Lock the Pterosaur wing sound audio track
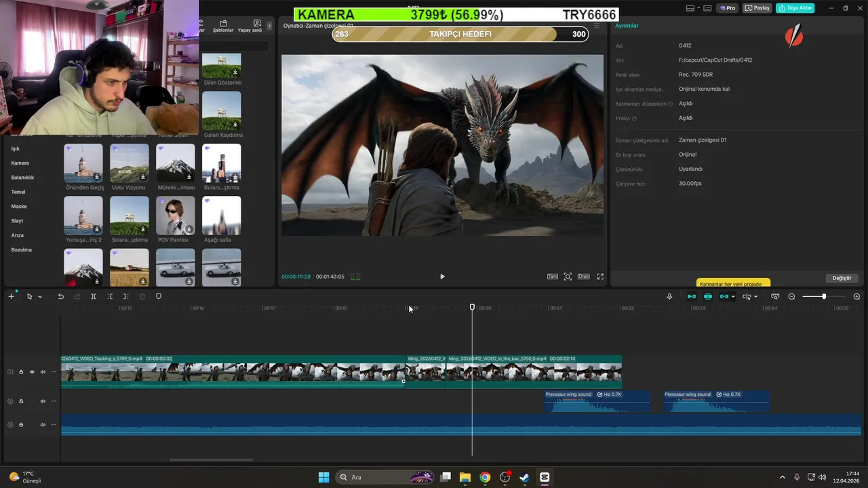Screen dimensions: 868x488 21,401
